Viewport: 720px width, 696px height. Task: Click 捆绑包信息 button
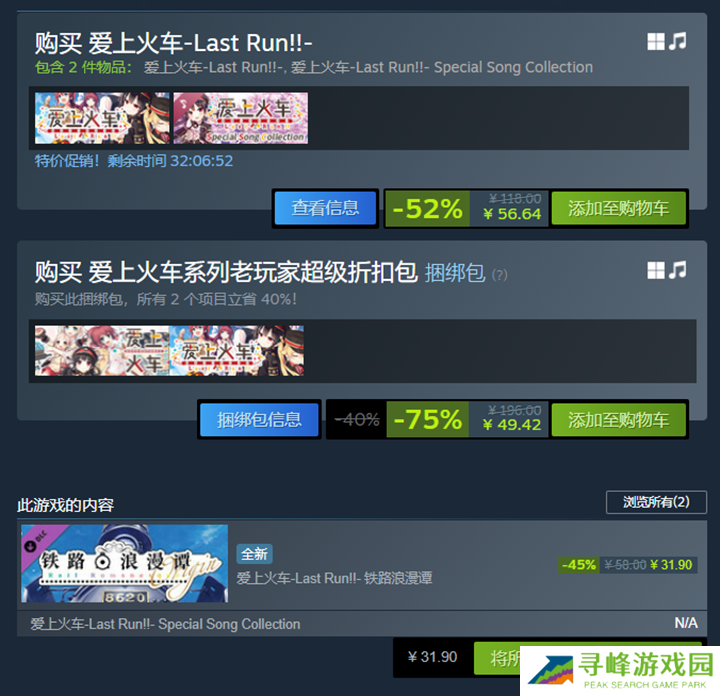259,419
